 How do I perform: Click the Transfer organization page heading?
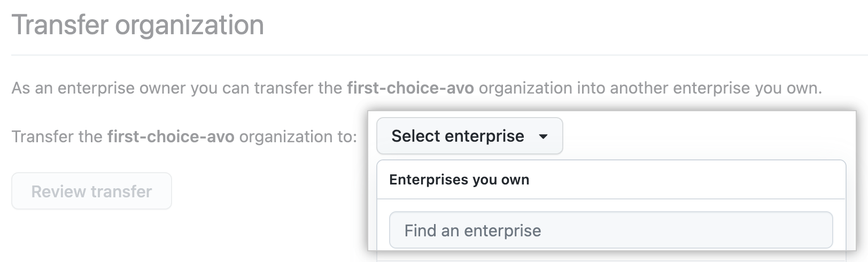(x=138, y=25)
